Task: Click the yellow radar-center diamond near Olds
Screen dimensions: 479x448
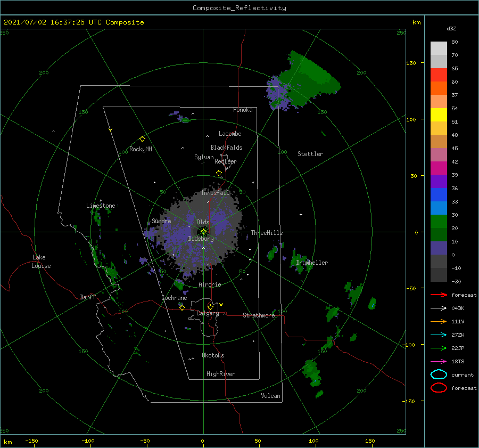Action: coord(203,232)
